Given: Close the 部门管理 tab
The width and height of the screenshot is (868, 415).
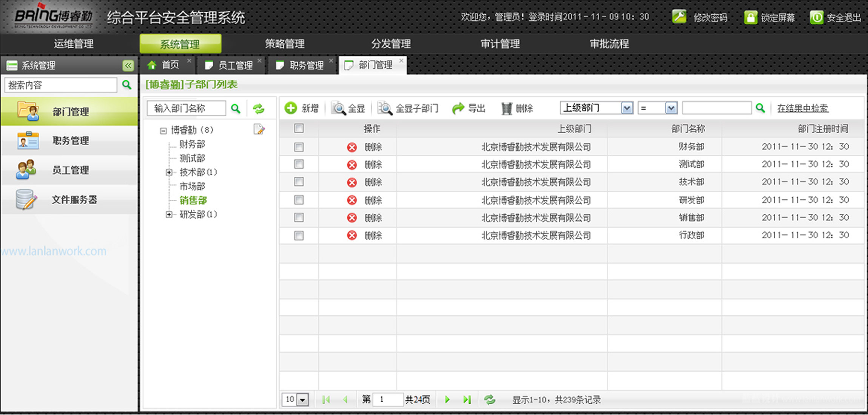Looking at the screenshot, I should point(401,60).
